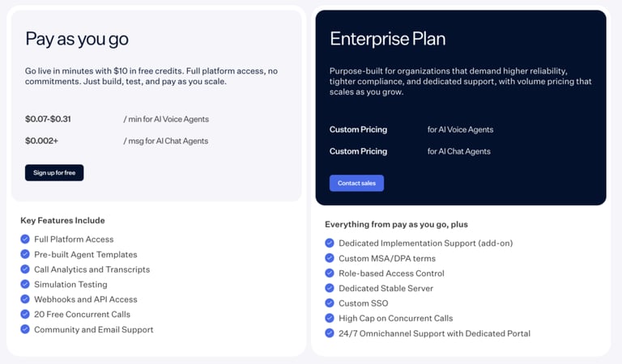Click the $0.07-$0.31 voice agent price

[x=48, y=119]
